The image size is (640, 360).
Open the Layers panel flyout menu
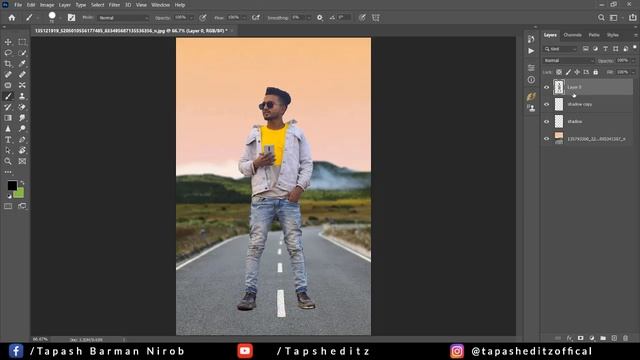coord(636,35)
